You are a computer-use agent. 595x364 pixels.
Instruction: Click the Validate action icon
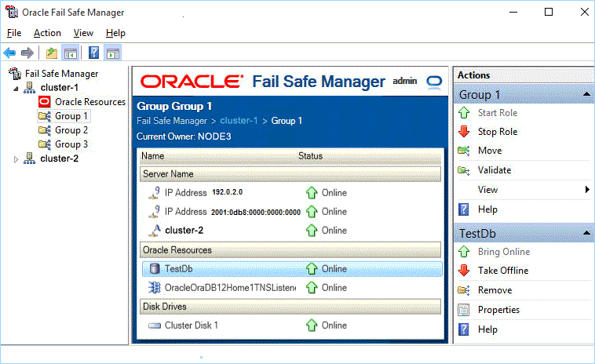(464, 170)
